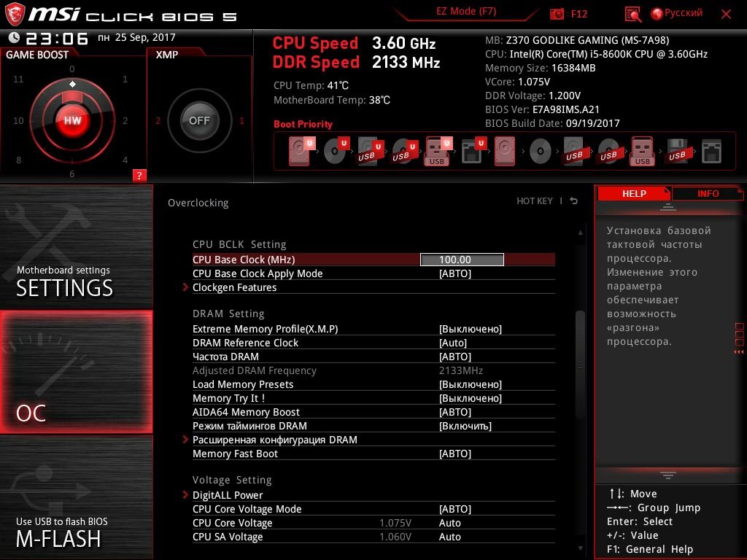Click the clock showing 23:06
747x560 pixels.
click(x=57, y=38)
